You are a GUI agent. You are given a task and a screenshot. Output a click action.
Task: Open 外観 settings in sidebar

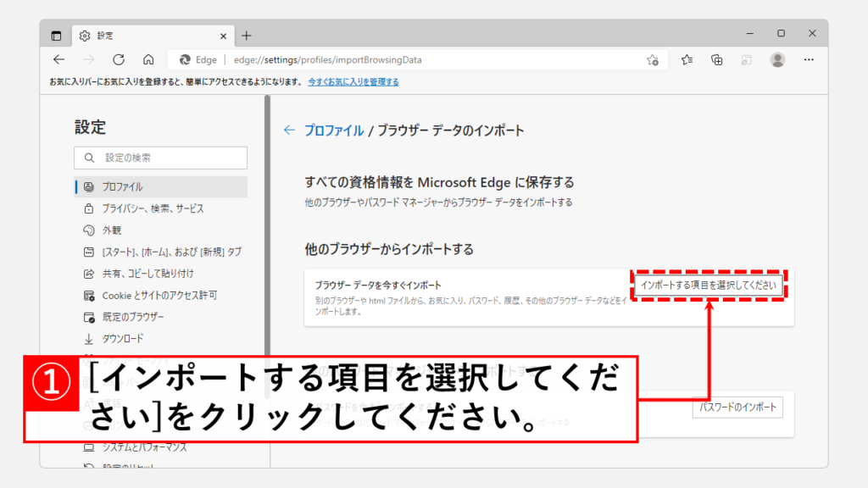(111, 230)
